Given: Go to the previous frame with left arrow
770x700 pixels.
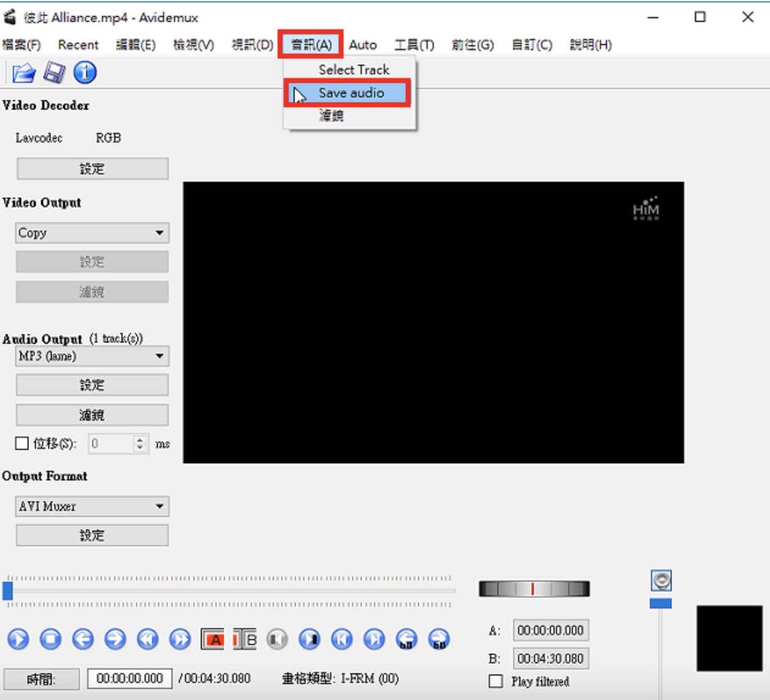Looking at the screenshot, I should [x=83, y=639].
